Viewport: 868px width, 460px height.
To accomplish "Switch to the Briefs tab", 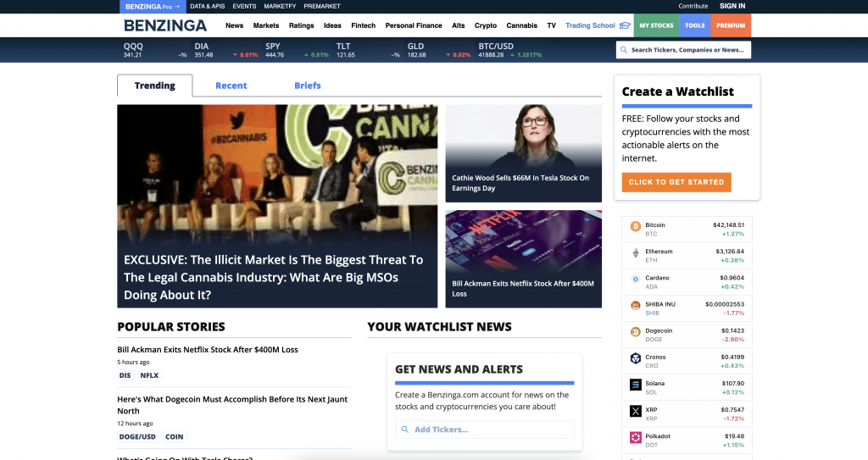I will coord(307,86).
